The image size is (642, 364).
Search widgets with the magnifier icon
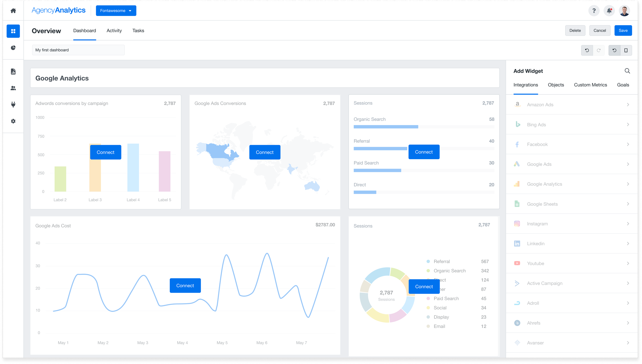(x=627, y=71)
